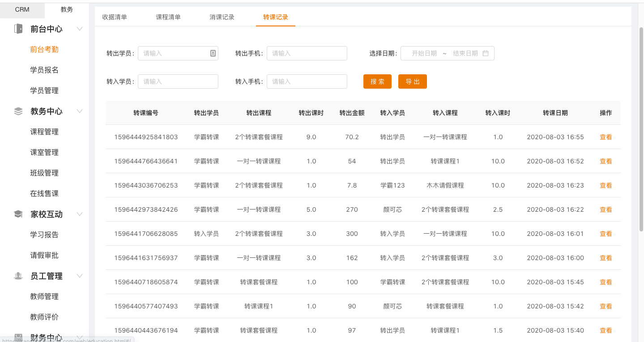Click the vertical scrollbar on the right
This screenshot has height=342, width=644.
[641, 130]
